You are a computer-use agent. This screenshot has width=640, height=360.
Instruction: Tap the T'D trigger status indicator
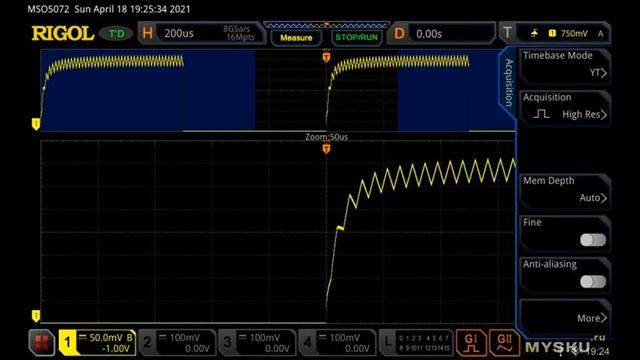point(117,33)
